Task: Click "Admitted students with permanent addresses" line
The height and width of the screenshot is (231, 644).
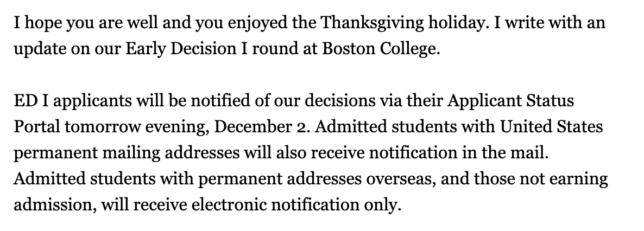Action: [x=188, y=179]
